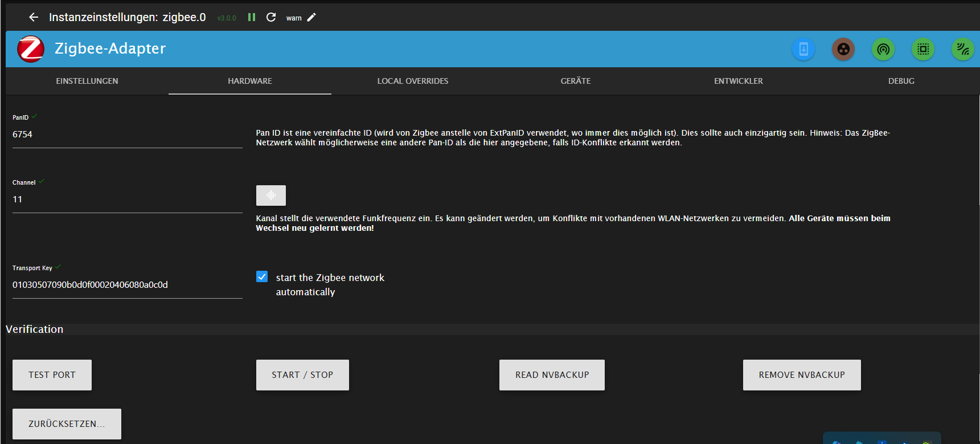
Task: Click Read NVBackup button
Action: tap(552, 375)
